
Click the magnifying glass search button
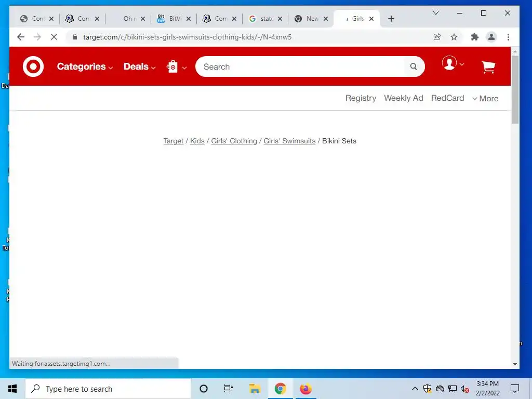(x=413, y=66)
